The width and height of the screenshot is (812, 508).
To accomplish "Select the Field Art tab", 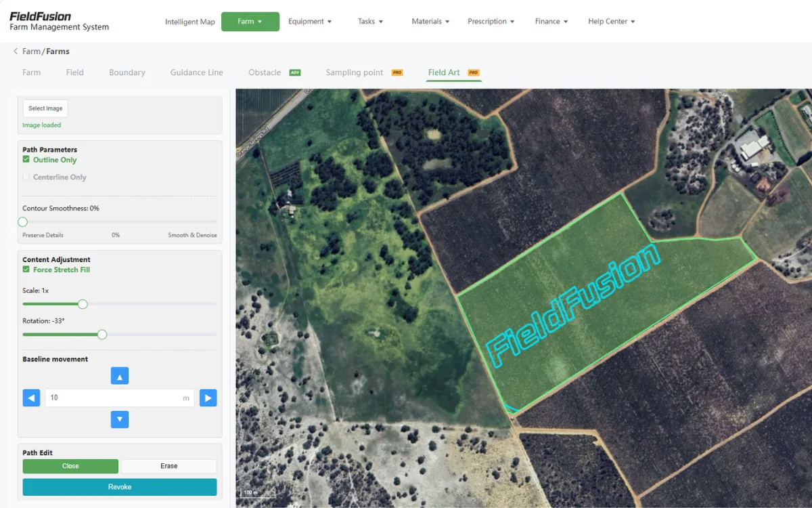I will (444, 72).
